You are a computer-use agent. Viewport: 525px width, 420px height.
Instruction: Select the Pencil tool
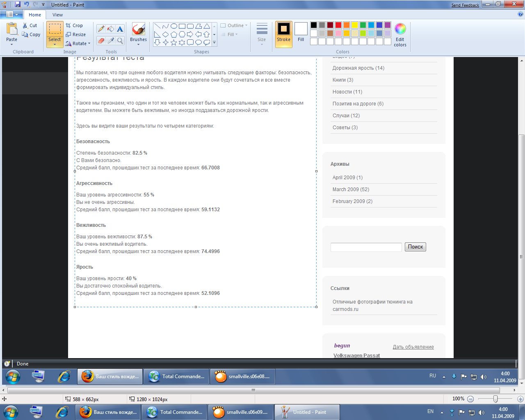[x=101, y=29]
